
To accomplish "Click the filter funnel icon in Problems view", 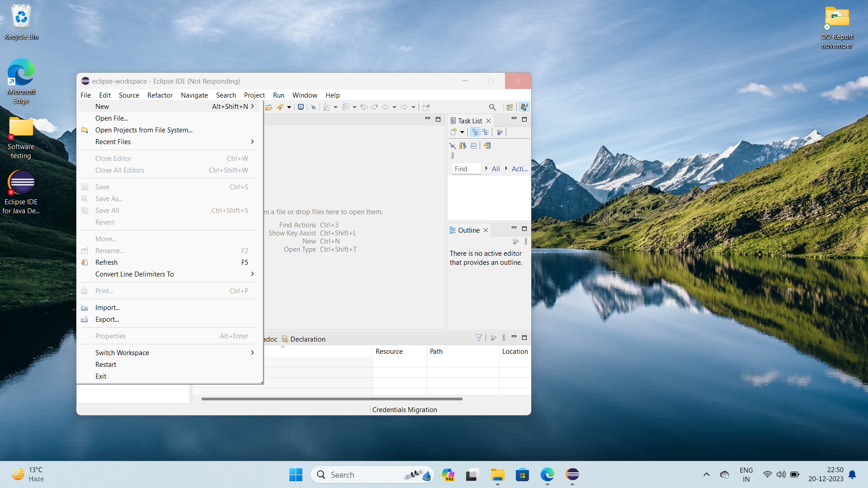I will [x=479, y=338].
